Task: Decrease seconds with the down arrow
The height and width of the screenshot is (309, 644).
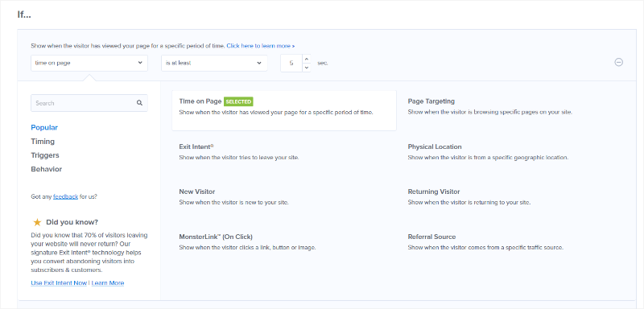Action: point(306,68)
